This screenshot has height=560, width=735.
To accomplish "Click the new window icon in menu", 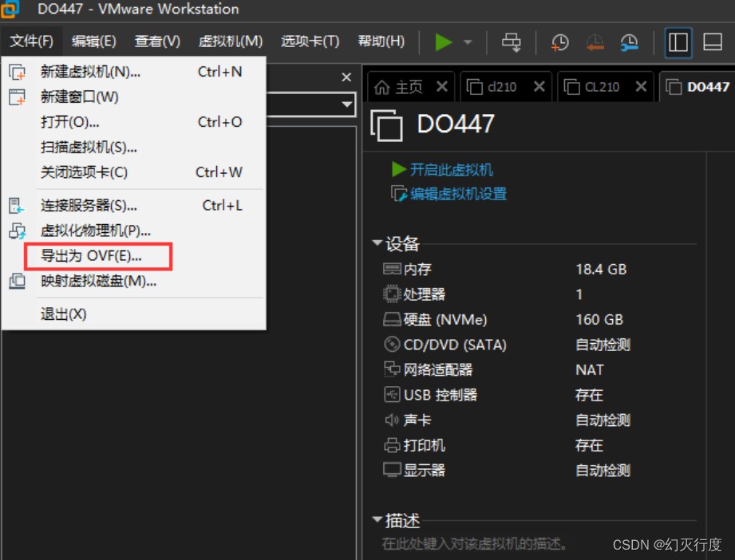I will coord(18,97).
